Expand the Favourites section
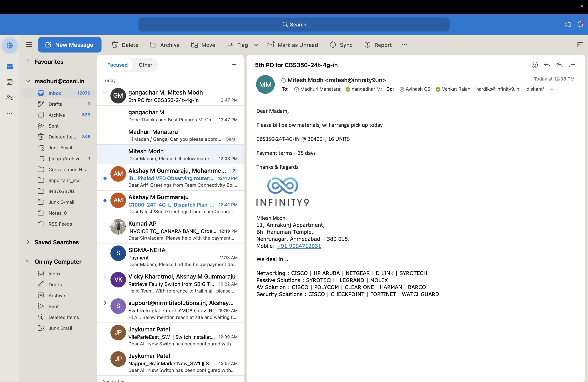Viewport: 588px width, 382px height. 28,61
